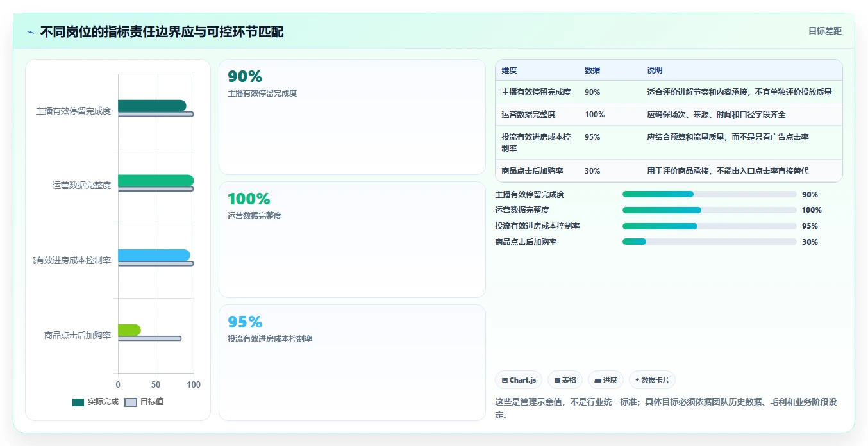Click the 30% value in the table
The width and height of the screenshot is (868, 446).
tap(592, 171)
